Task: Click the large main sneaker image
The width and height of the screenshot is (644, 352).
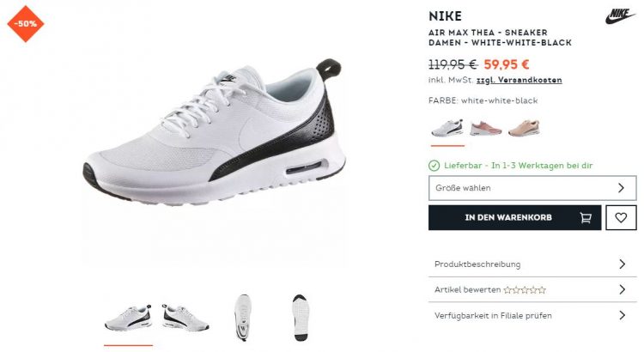Action: coord(214,131)
